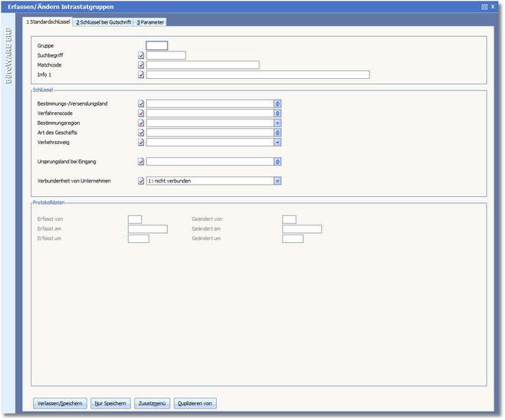Screen dimensions: 505x420
Task: Toggle check mark next to Verbundenheit von Unternehmen
Action: click(141, 182)
